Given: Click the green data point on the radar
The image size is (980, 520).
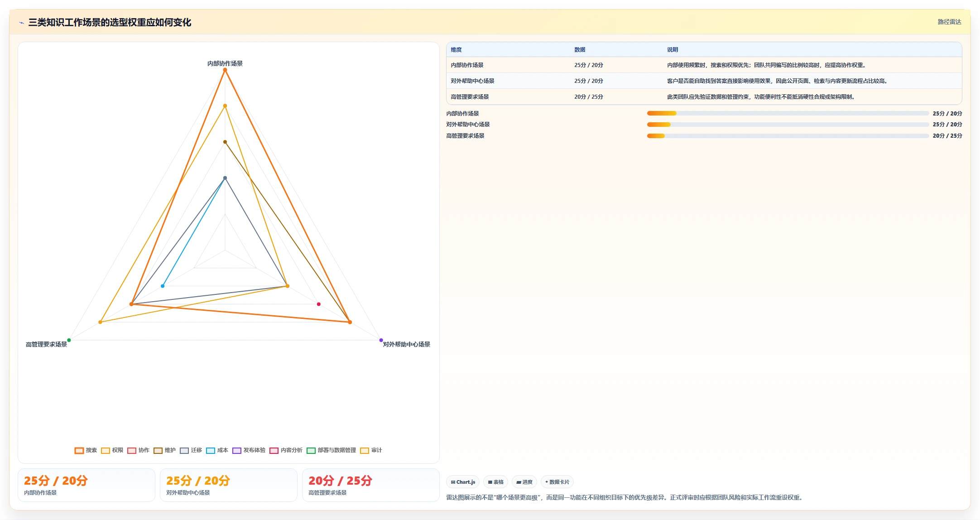Looking at the screenshot, I should pos(69,340).
